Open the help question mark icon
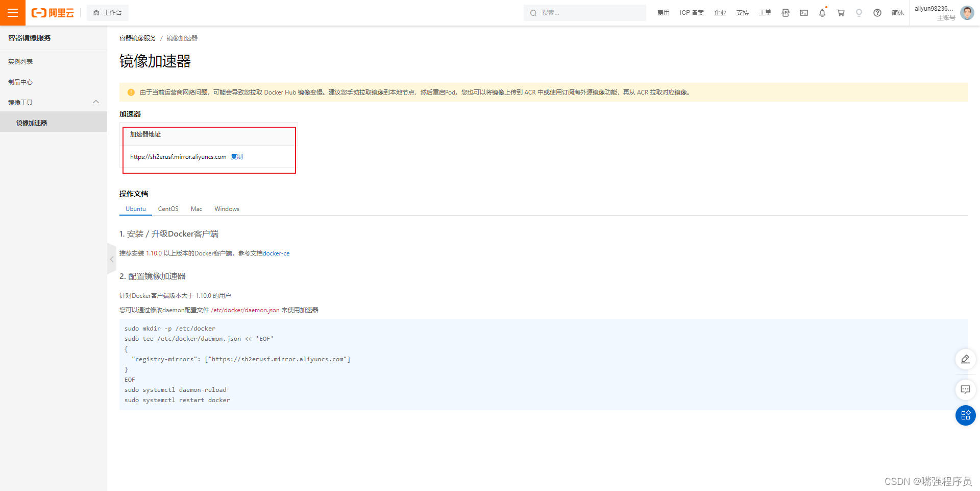Screen dimensions: 980x491 click(x=877, y=13)
